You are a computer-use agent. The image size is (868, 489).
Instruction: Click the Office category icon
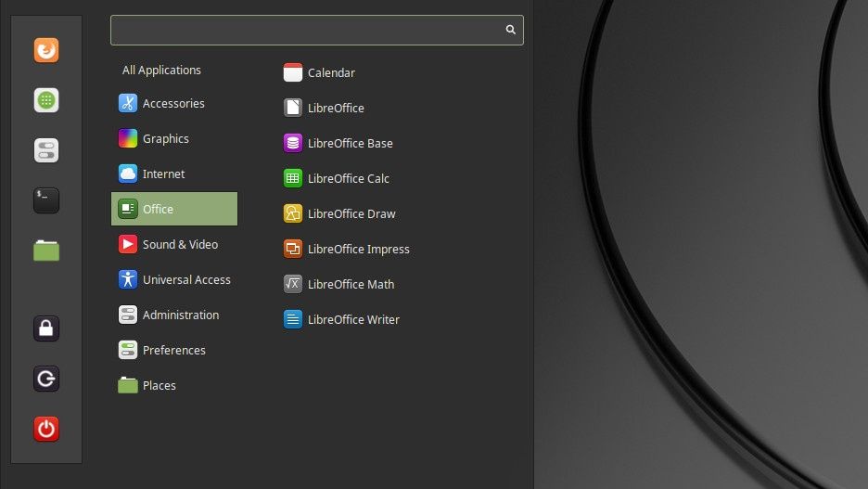click(x=128, y=209)
